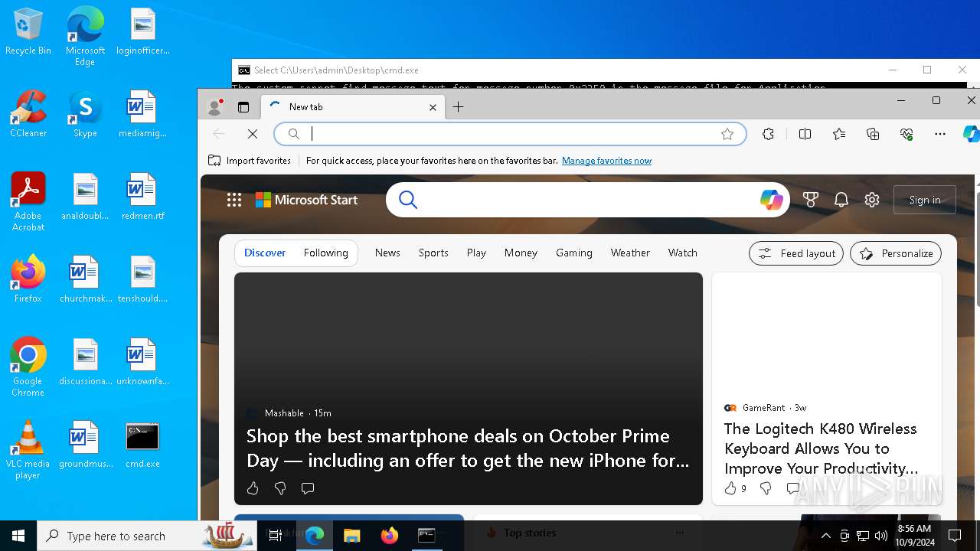The height and width of the screenshot is (551, 980).
Task: Click the Sign in button
Action: click(x=925, y=200)
